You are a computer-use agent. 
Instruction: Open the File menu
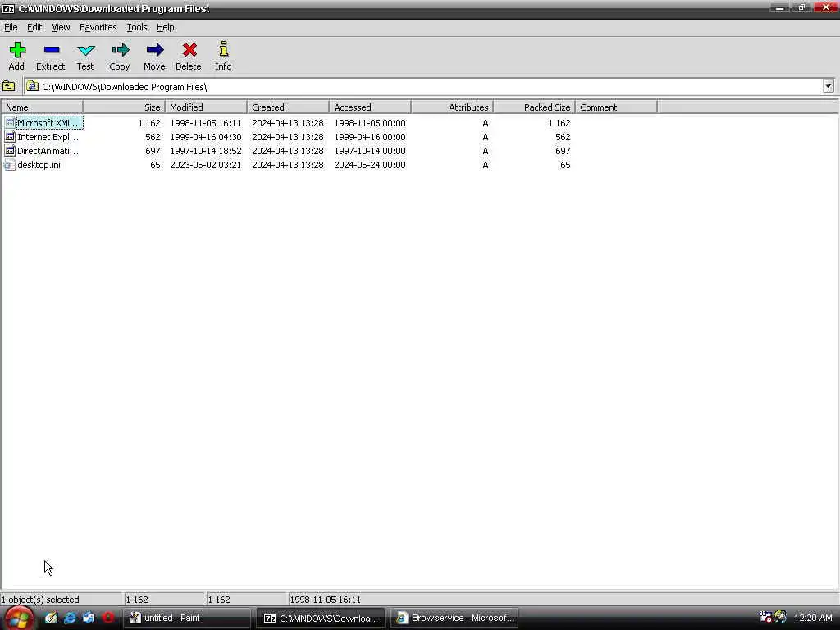[x=11, y=27]
